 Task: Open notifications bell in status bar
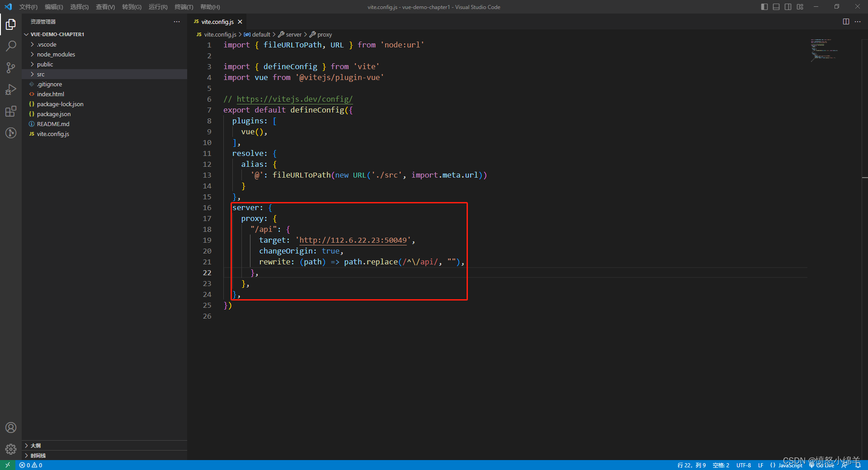click(858, 465)
